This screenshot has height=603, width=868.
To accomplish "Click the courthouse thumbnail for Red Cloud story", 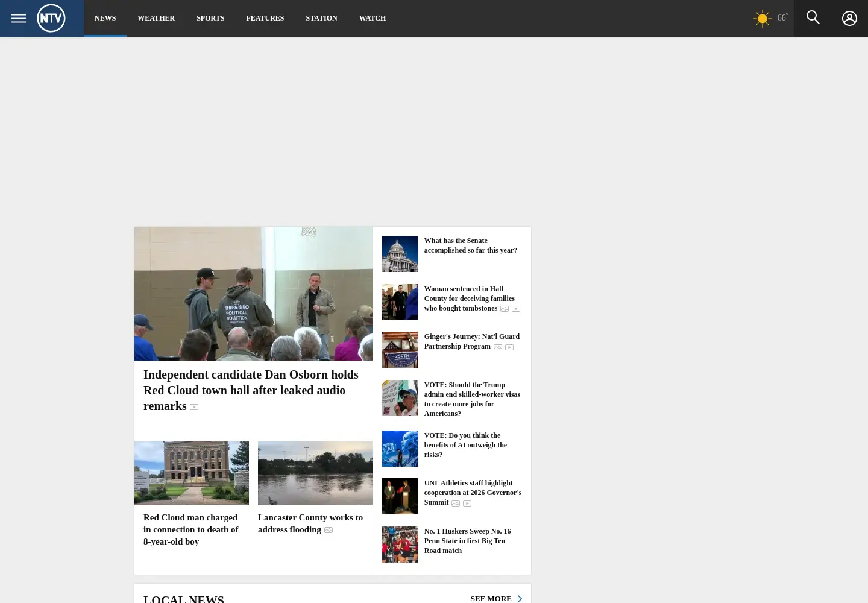I will coord(192,473).
